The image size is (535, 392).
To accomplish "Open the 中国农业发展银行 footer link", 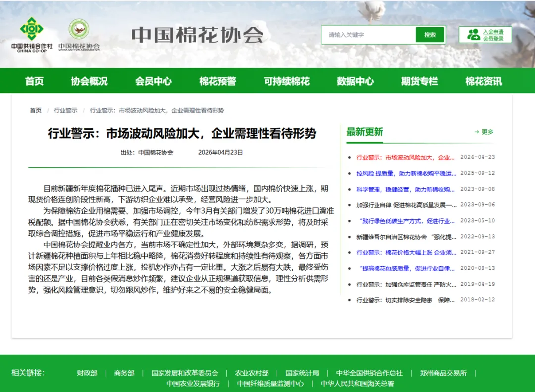I will (194, 384).
